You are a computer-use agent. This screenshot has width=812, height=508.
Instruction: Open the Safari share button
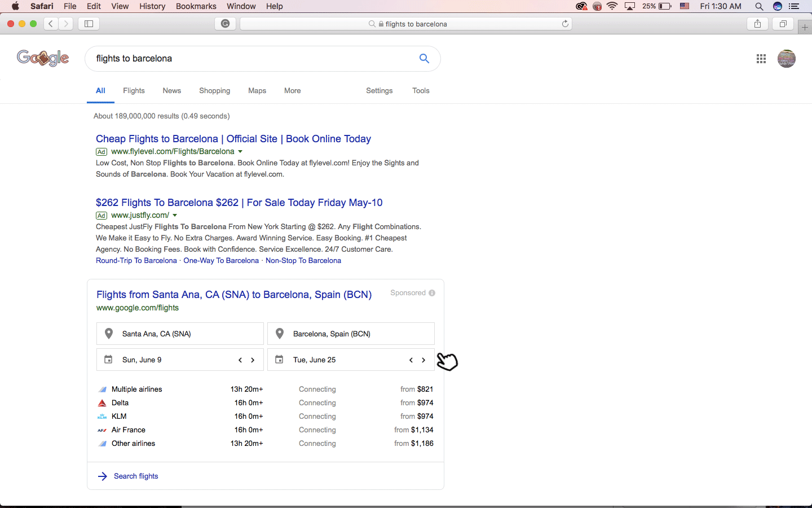click(757, 24)
